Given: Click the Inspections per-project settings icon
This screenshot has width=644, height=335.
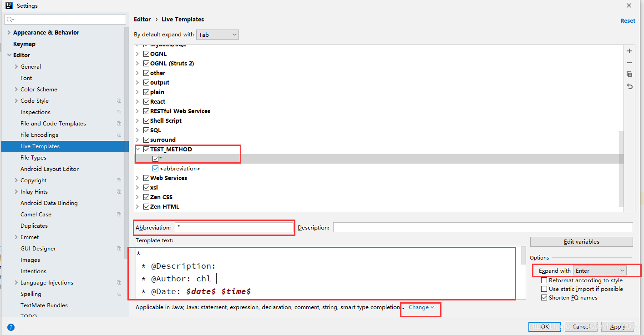Looking at the screenshot, I should click(119, 112).
